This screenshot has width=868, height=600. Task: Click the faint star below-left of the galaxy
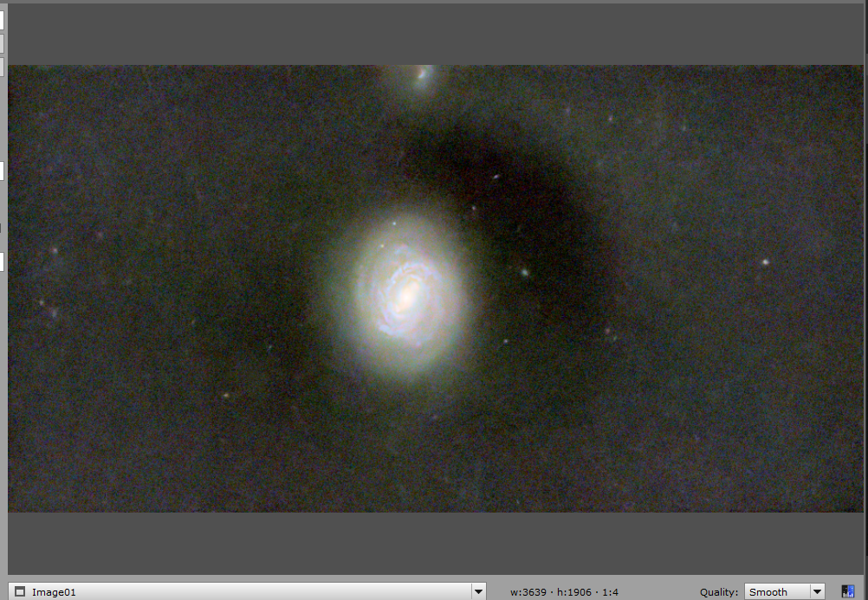tap(226, 395)
